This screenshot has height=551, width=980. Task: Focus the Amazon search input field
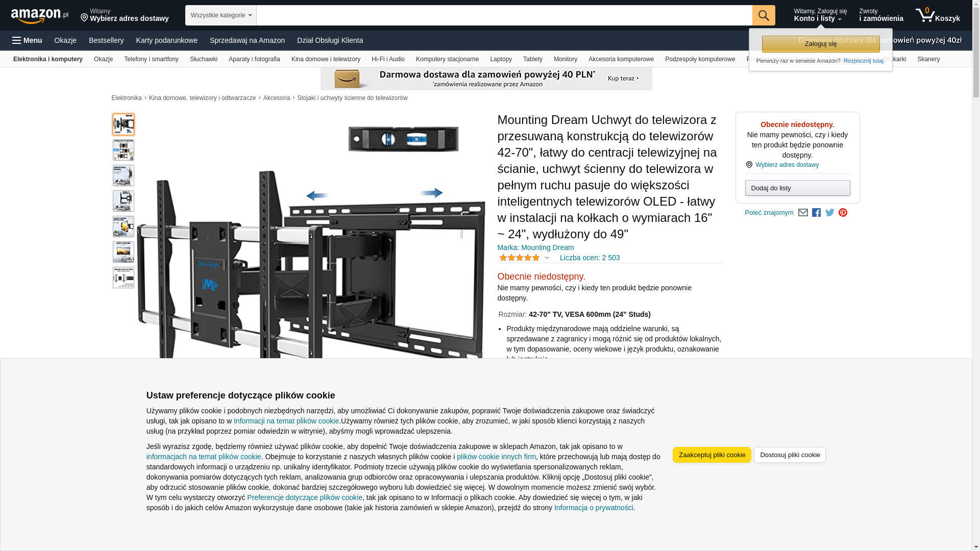click(x=504, y=15)
